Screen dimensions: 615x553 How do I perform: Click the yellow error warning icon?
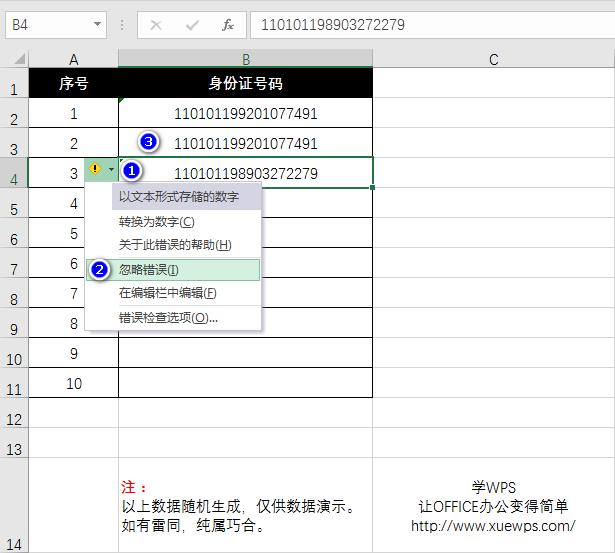95,169
